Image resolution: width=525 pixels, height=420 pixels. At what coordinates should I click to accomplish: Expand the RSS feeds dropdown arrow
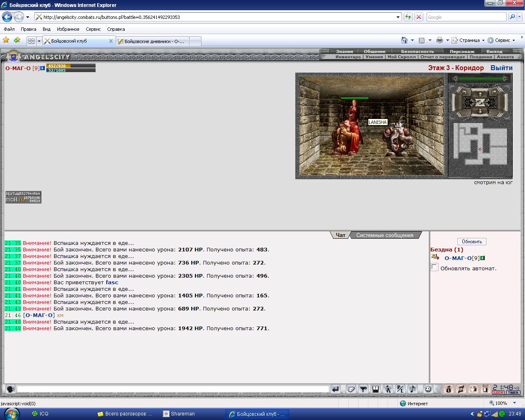pyautogui.click(x=429, y=40)
